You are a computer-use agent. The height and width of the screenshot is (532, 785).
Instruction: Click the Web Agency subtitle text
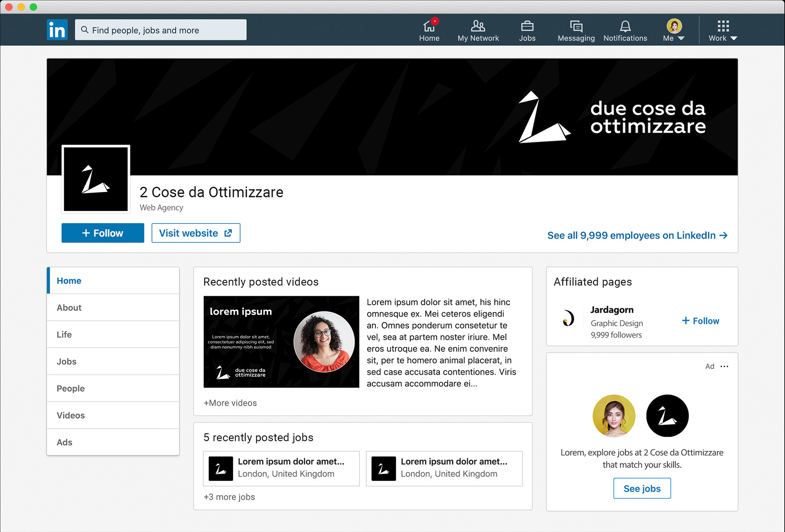(161, 208)
